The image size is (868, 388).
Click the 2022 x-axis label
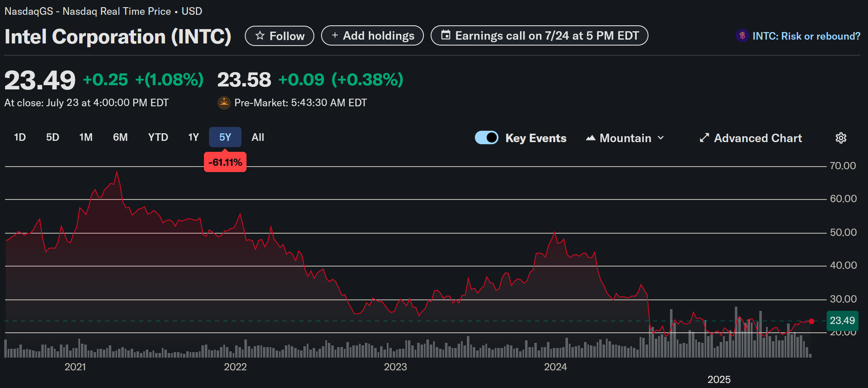point(235,367)
